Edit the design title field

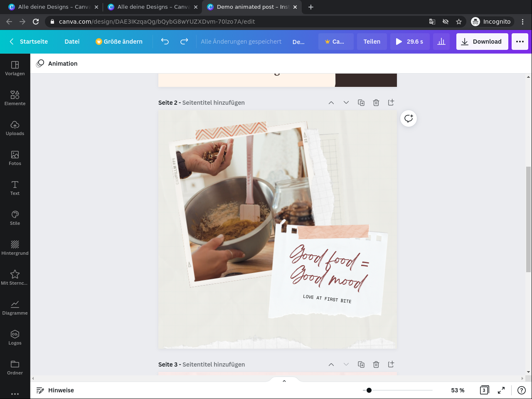point(298,42)
